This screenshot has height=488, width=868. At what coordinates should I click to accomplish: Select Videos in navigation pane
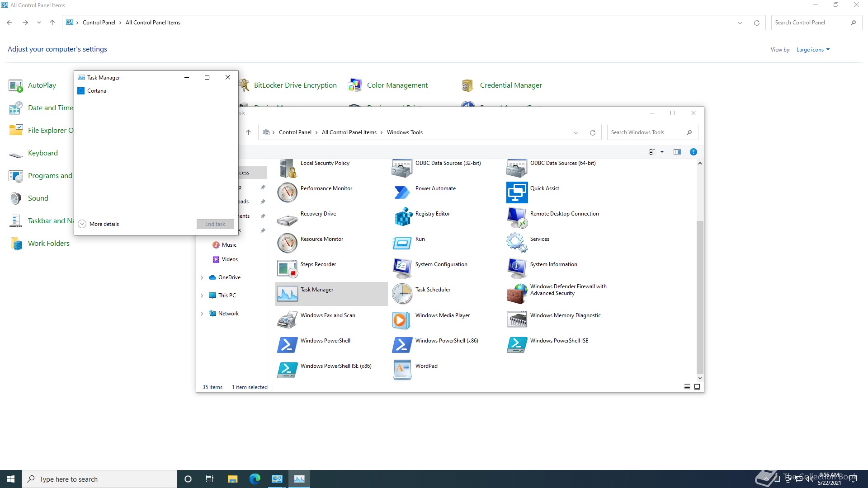230,259
